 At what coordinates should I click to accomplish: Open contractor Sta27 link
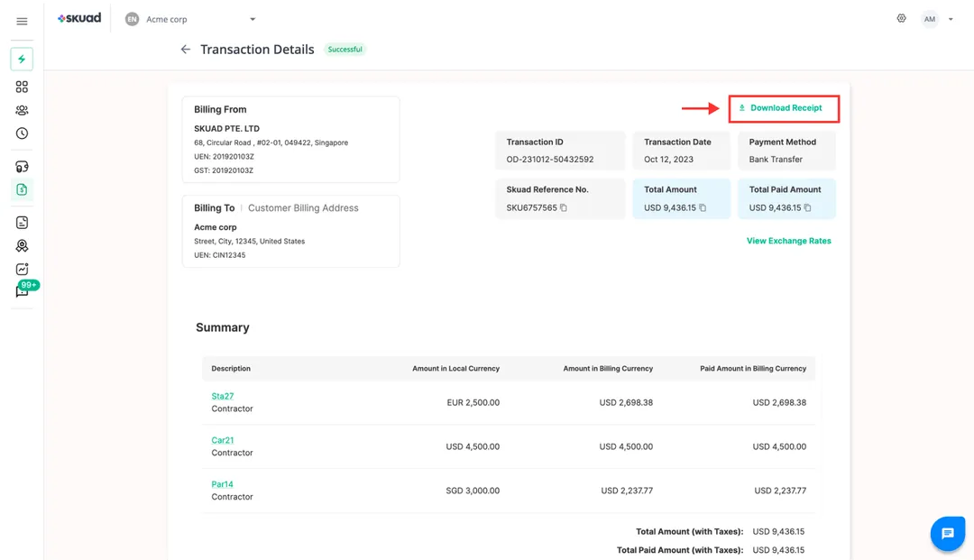click(x=223, y=396)
